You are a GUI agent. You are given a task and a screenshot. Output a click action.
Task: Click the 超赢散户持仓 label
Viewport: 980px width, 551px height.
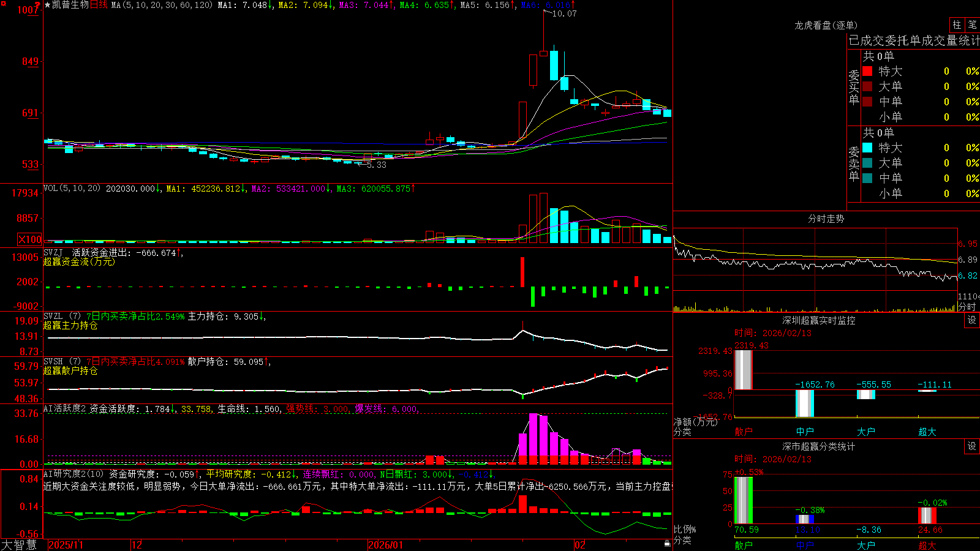pos(70,370)
